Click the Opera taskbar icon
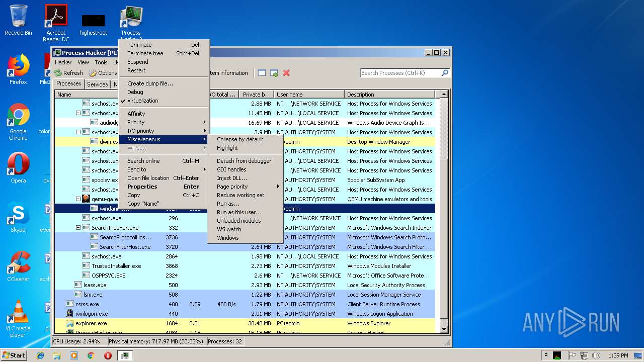This screenshot has height=362, width=644. click(x=108, y=355)
